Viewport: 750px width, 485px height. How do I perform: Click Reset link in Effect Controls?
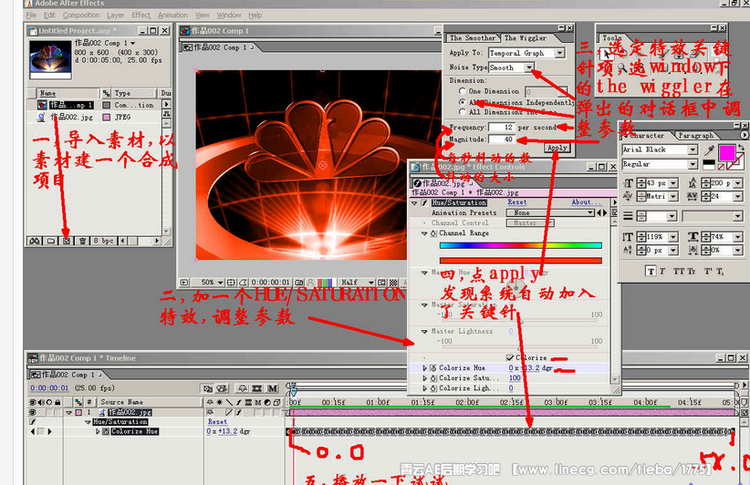(x=517, y=202)
